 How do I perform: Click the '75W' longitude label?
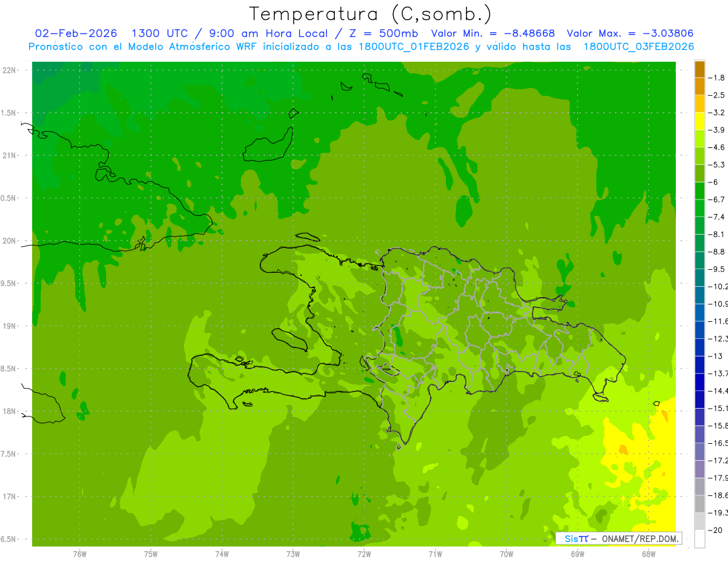pos(151,554)
